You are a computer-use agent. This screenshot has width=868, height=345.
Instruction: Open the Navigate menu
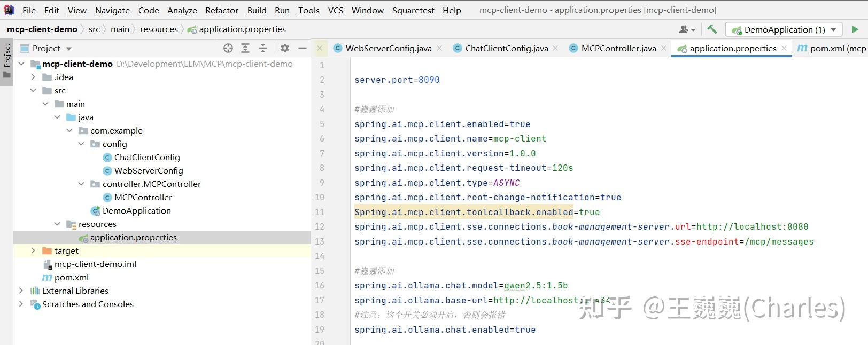point(112,10)
